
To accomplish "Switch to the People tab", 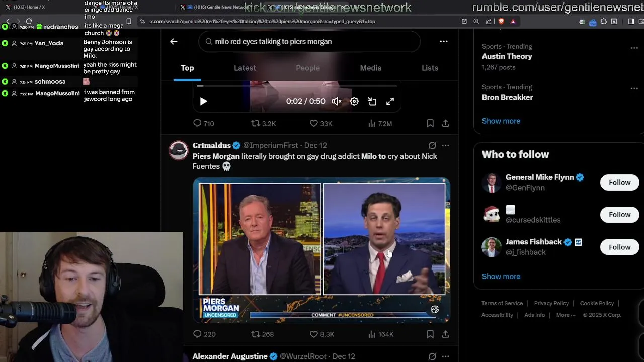I will (308, 68).
